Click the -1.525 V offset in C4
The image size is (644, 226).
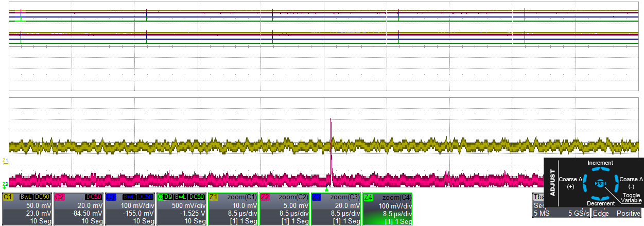pyautogui.click(x=193, y=213)
